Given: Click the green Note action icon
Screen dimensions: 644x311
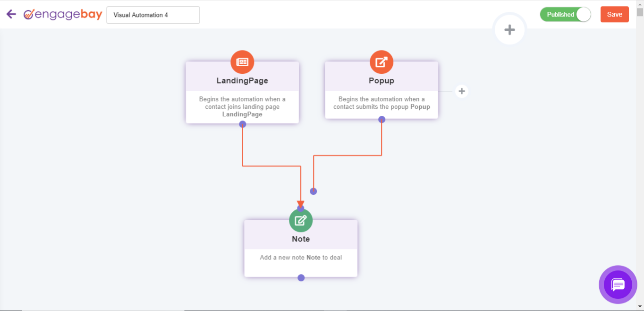Looking at the screenshot, I should point(301,220).
